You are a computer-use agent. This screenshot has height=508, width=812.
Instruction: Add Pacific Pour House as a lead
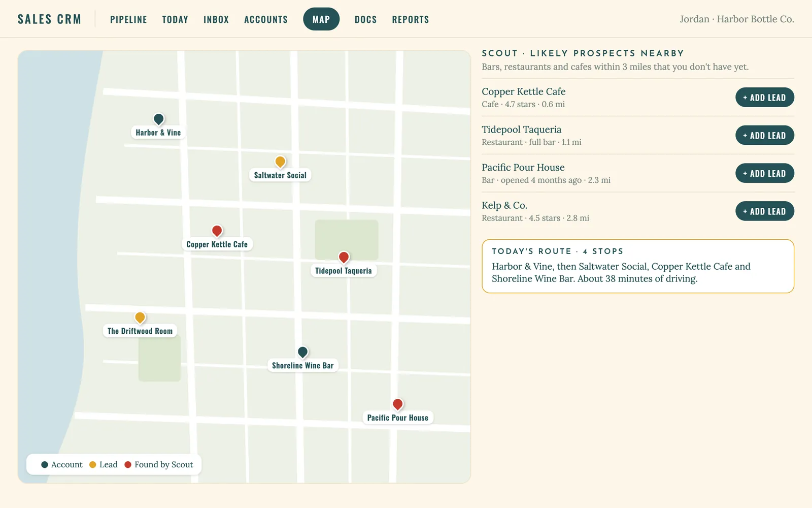point(764,173)
